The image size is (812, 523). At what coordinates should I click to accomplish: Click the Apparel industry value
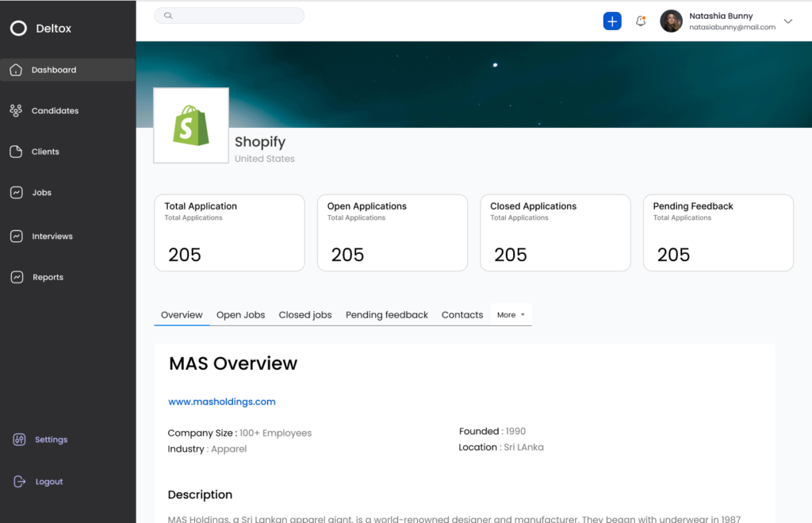point(229,449)
